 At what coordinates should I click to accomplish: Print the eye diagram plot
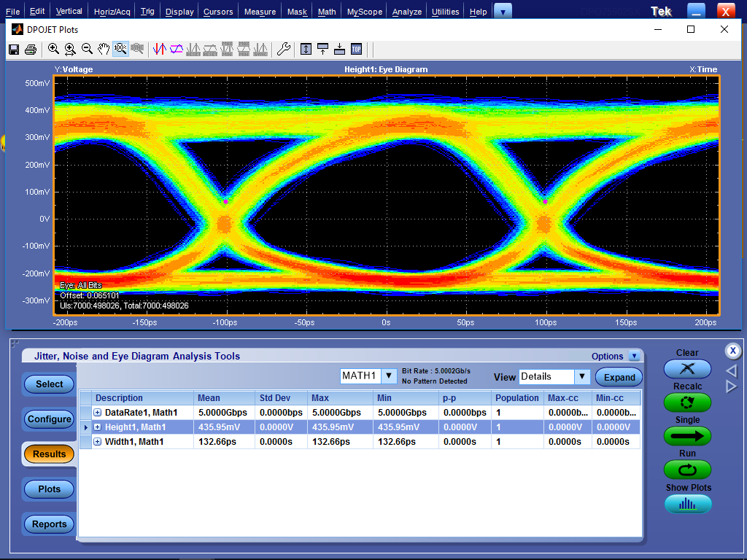[x=31, y=49]
